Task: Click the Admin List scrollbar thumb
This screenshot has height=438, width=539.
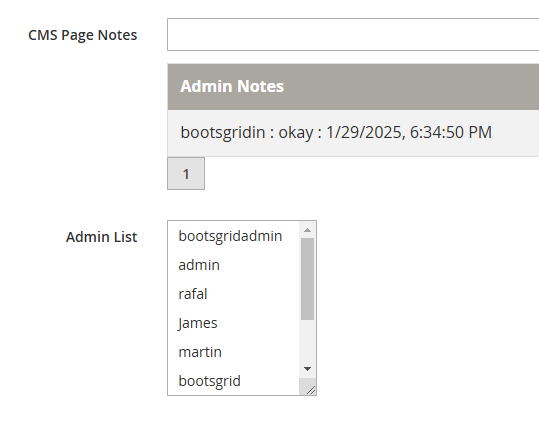Action: pos(307,279)
